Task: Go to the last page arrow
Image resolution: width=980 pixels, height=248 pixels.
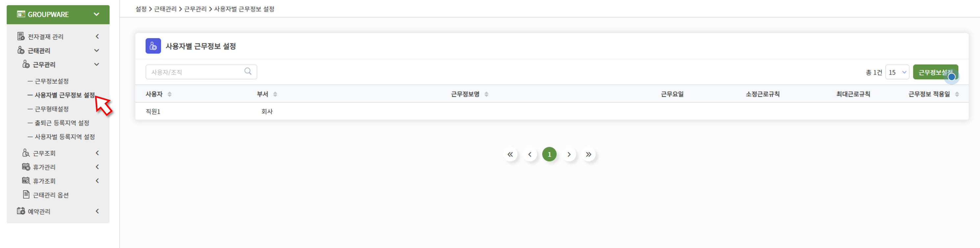Action: [x=589, y=154]
